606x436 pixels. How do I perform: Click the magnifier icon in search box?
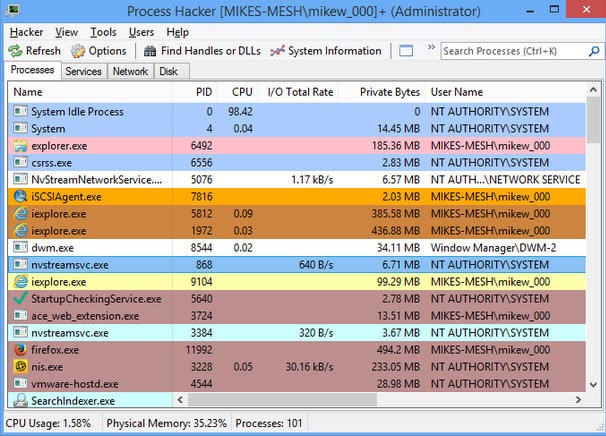(594, 51)
